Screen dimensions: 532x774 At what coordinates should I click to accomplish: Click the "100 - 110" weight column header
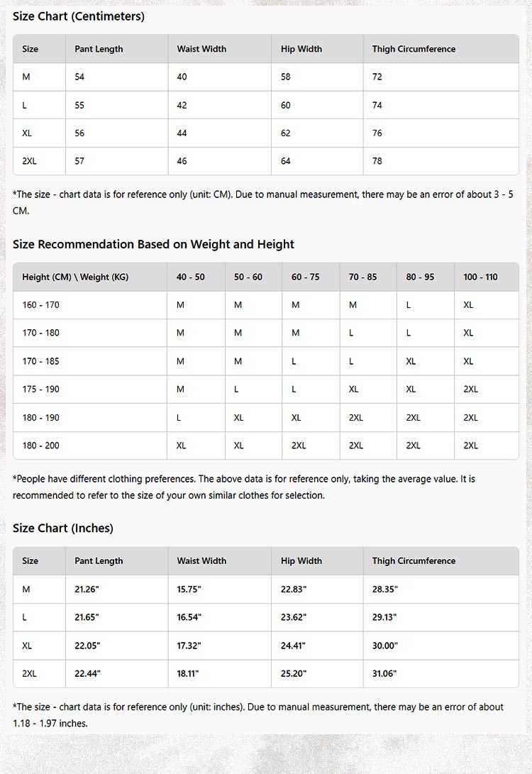(x=480, y=277)
